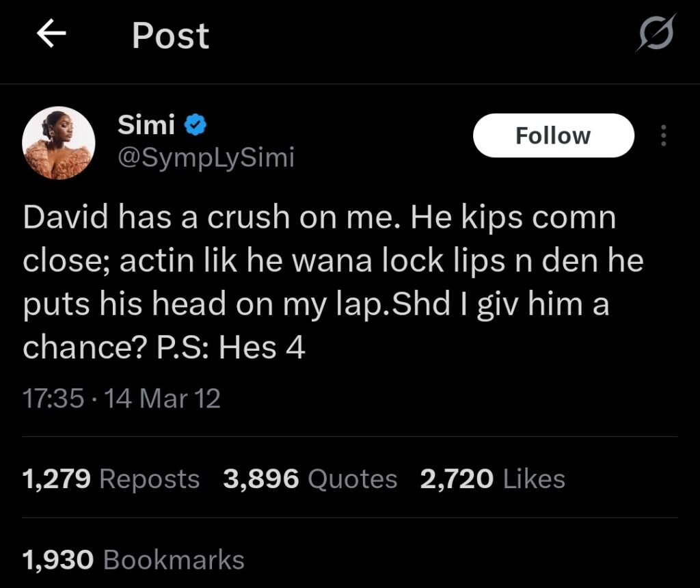Screen dimensions: 700x588
Task: Open the 1,930 Bookmarks count
Action: coord(133,560)
